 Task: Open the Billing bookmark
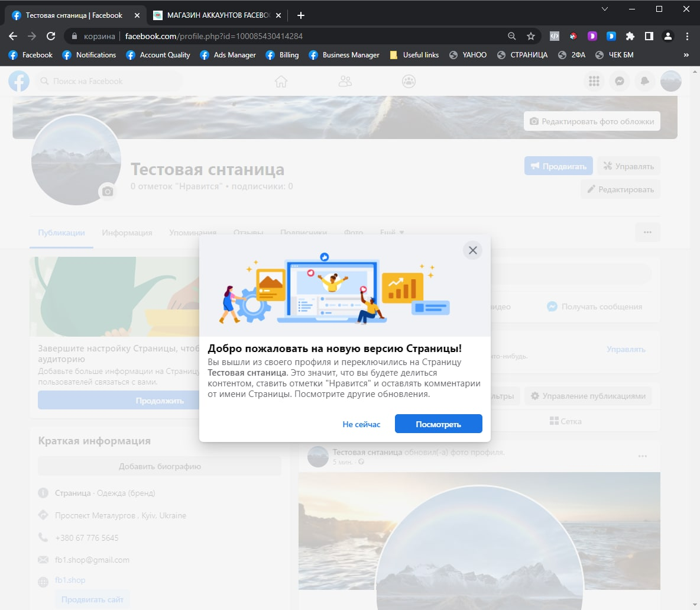(x=282, y=55)
